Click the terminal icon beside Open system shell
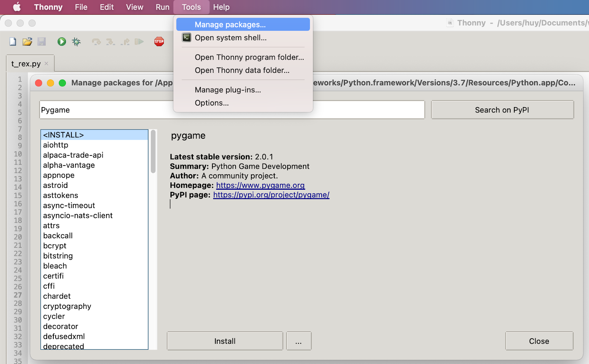589x364 pixels. (187, 38)
